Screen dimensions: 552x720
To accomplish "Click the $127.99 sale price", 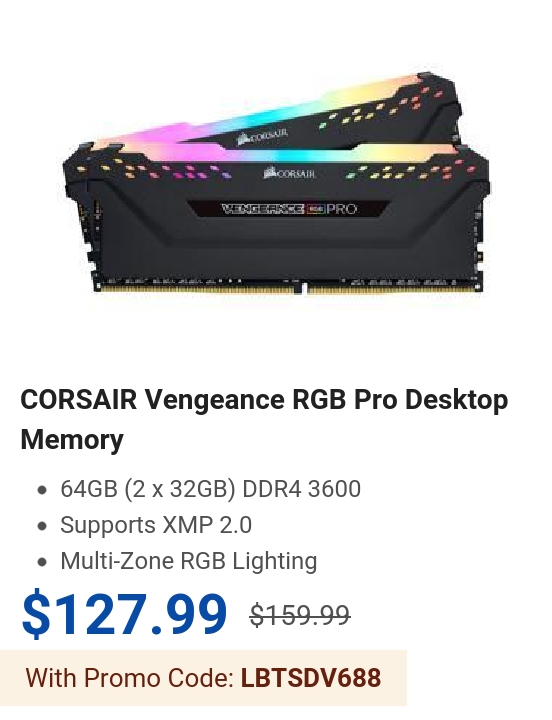I will 124,614.
